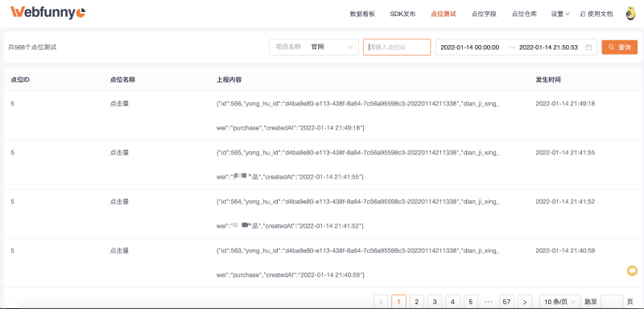Click the end date 2022-01-14 21:50:53
The width and height of the screenshot is (644, 309).
tap(548, 47)
